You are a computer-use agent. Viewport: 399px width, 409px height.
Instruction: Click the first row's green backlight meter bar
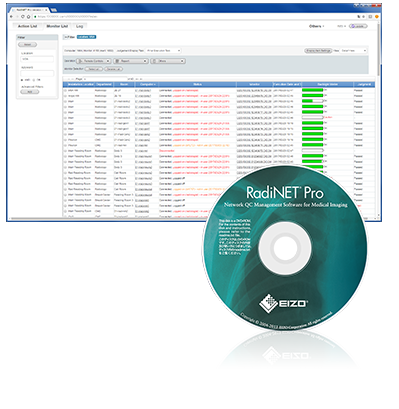313,90
